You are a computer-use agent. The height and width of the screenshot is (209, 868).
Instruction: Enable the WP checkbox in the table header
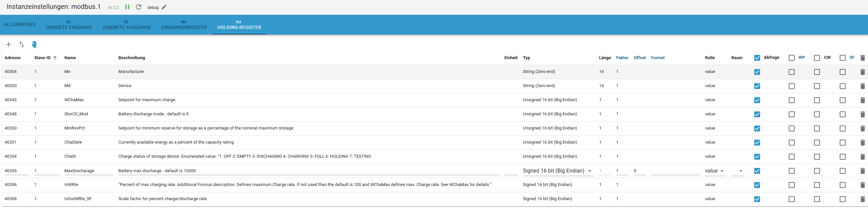(791, 58)
